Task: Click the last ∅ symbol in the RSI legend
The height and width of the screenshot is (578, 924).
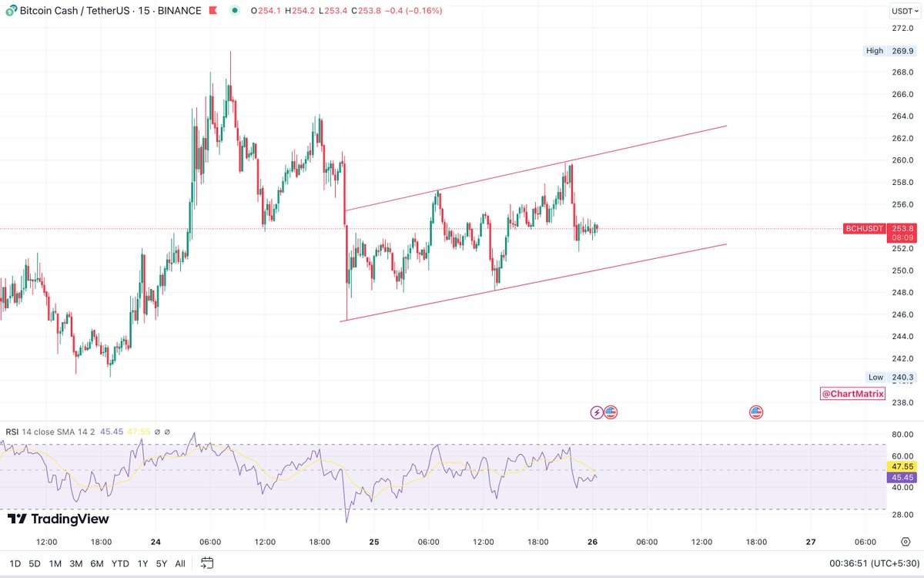Action: tap(167, 432)
